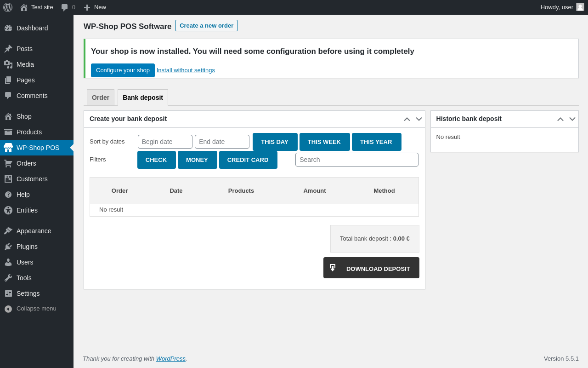This screenshot has width=588, height=368.
Task: Click the Create a new order button
Action: coord(206,26)
